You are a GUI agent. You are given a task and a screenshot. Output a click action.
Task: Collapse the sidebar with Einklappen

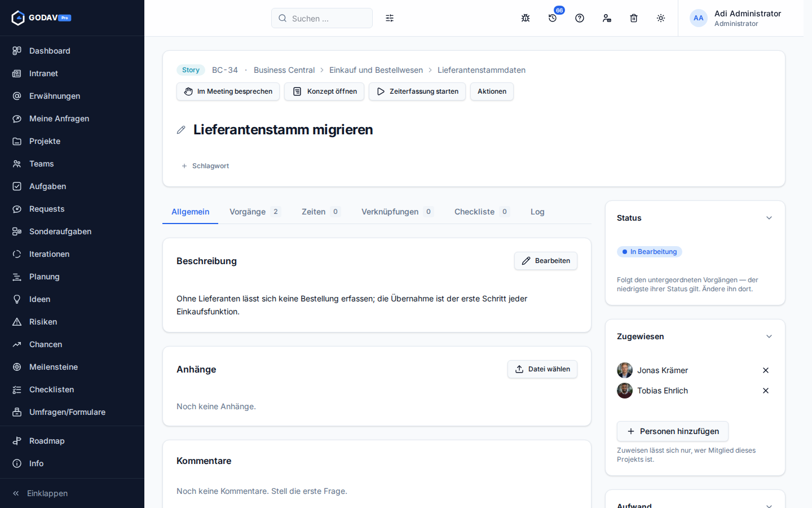pos(72,493)
